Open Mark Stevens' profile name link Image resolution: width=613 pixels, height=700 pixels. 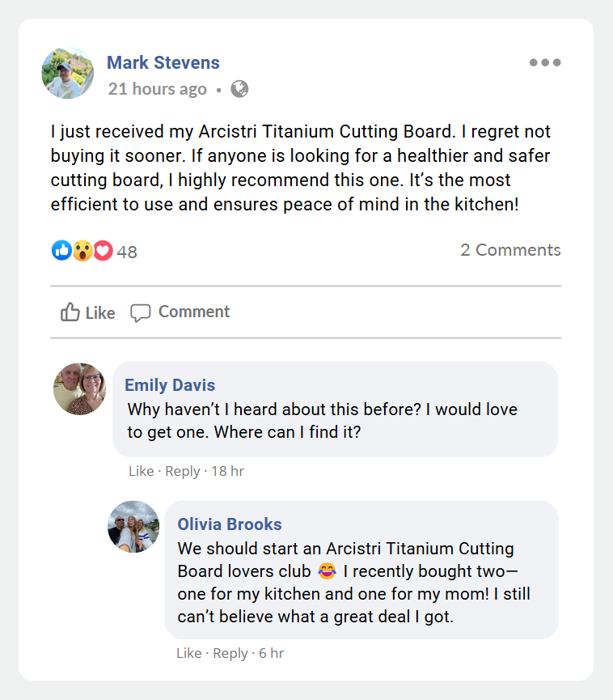click(163, 62)
